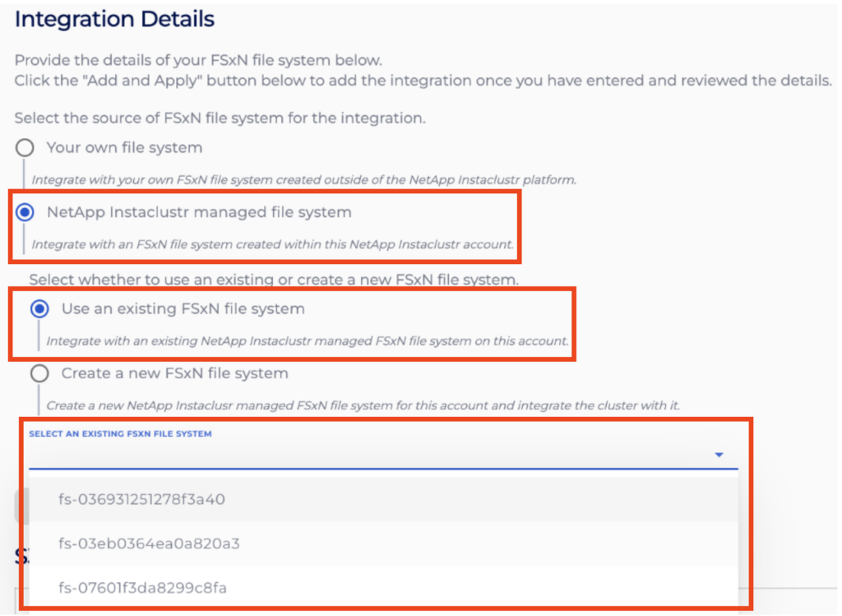The width and height of the screenshot is (842, 616).
Task: Click the "Select the source of FSxN file system" text
Action: click(x=220, y=118)
